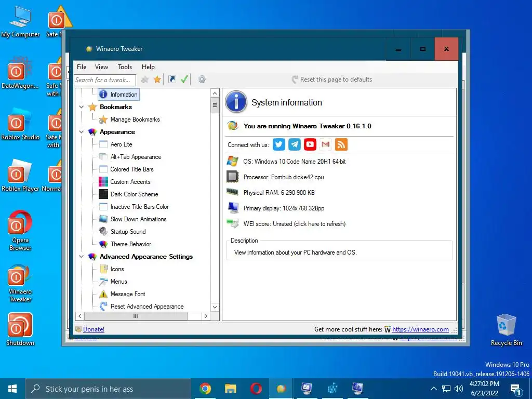
Task: Select the Shutdown desktop icon
Action: click(20, 329)
